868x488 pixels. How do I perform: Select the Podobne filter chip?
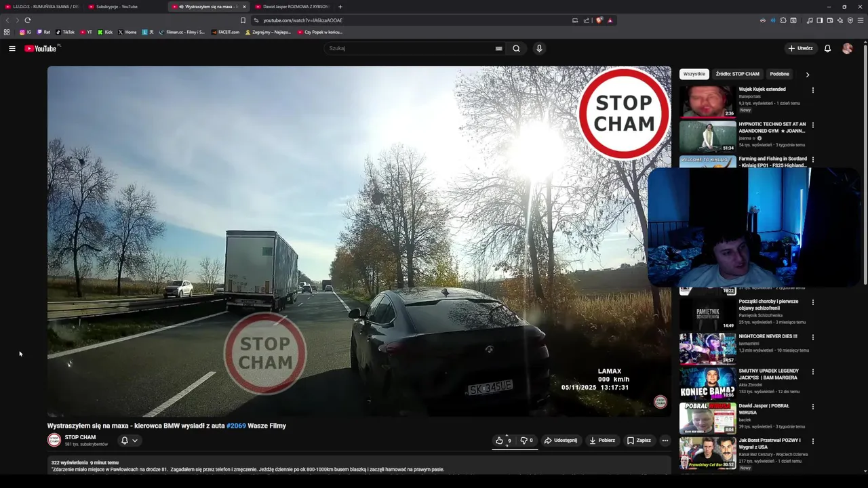tap(779, 74)
